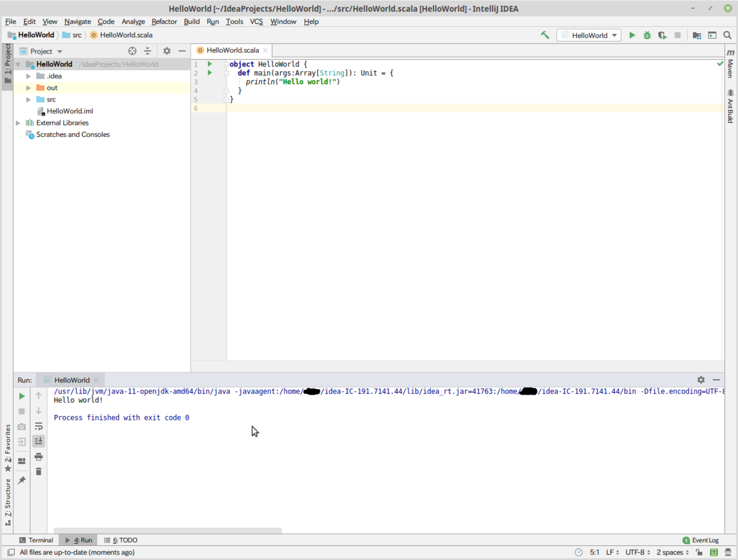738x560 pixels.
Task: Click src in the breadcrumb bar
Action: [72, 35]
